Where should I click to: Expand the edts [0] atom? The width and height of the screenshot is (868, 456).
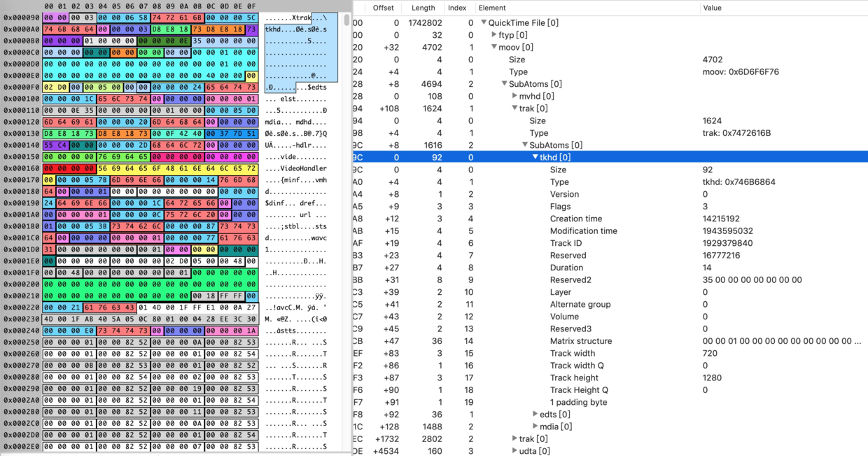click(535, 415)
